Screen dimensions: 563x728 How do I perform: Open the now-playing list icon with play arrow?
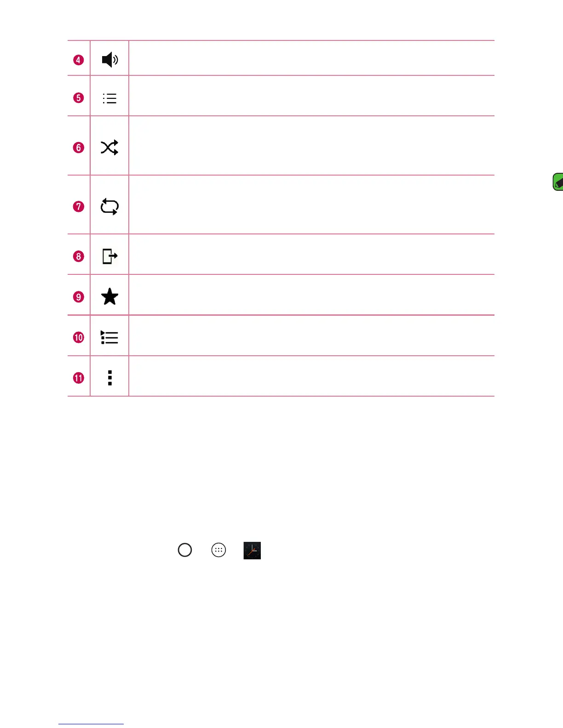pos(109,337)
